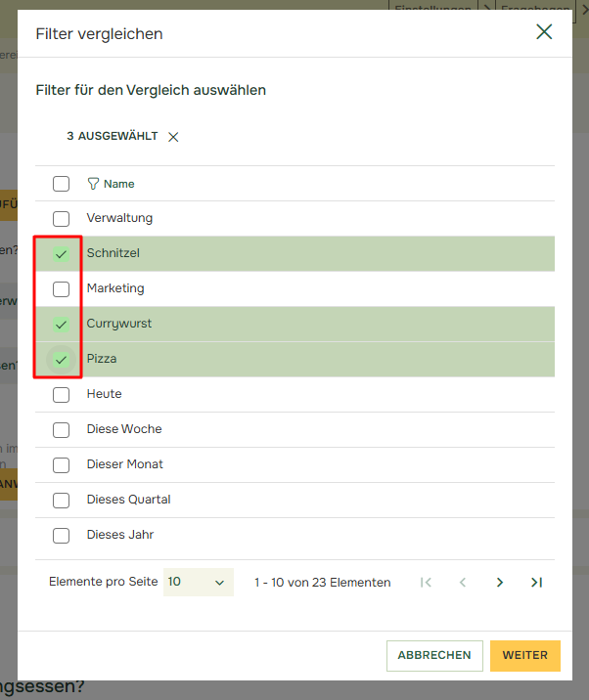The image size is (589, 700).
Task: Toggle the select-all checkbox in header
Action: coord(61,184)
